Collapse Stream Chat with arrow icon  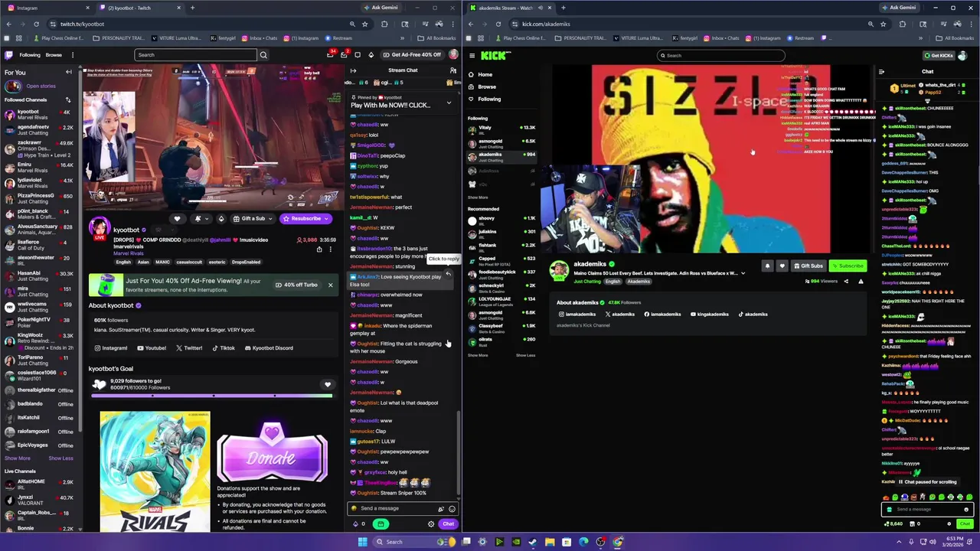(353, 70)
